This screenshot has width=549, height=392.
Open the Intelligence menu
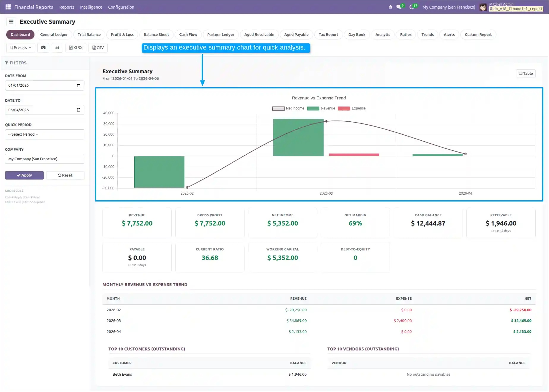91,7
